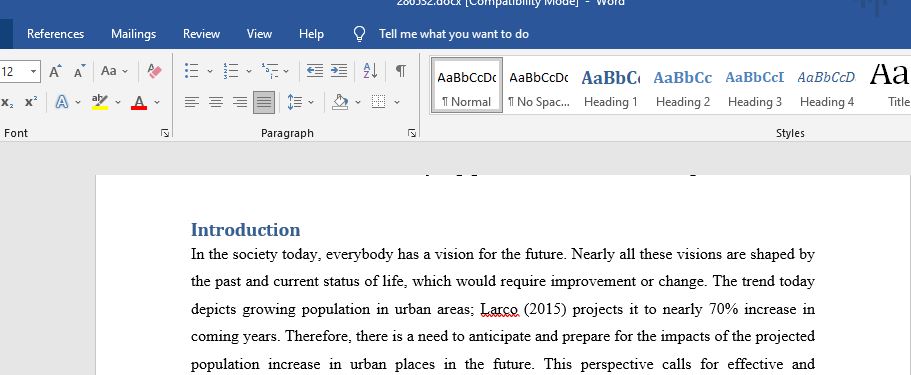Expand bullet library dropdown arrow
Screen dimensions: 911x375
(x=210, y=72)
